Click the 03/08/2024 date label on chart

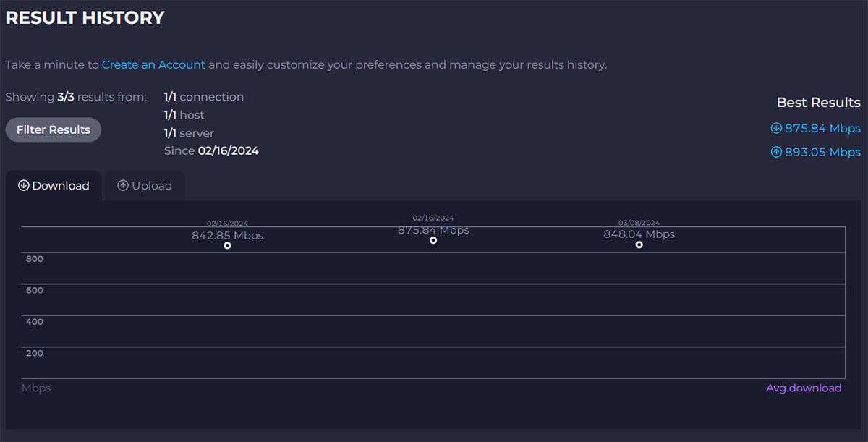click(639, 223)
